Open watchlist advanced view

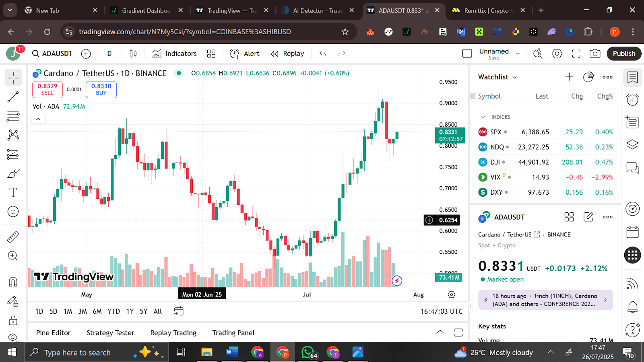pos(588,77)
